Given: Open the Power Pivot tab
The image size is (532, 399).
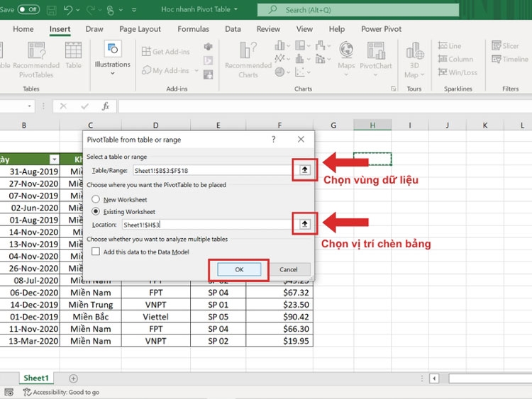Looking at the screenshot, I should coord(381,29).
